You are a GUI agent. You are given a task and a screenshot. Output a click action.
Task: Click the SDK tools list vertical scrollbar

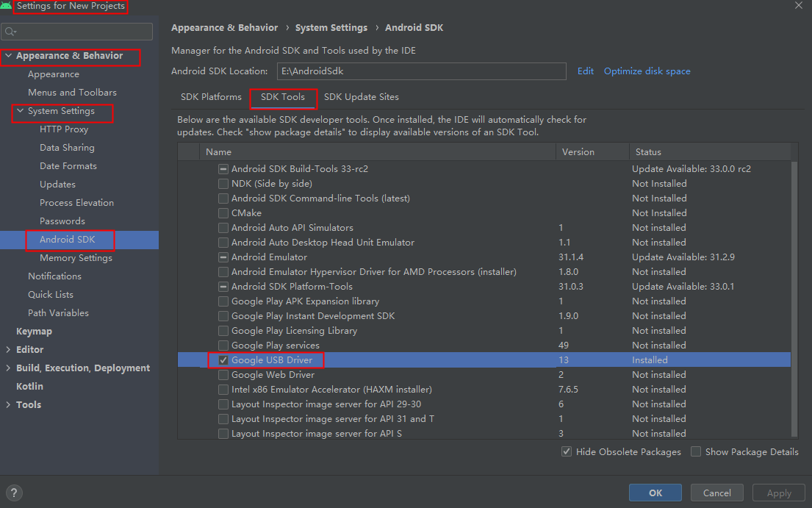click(x=794, y=299)
